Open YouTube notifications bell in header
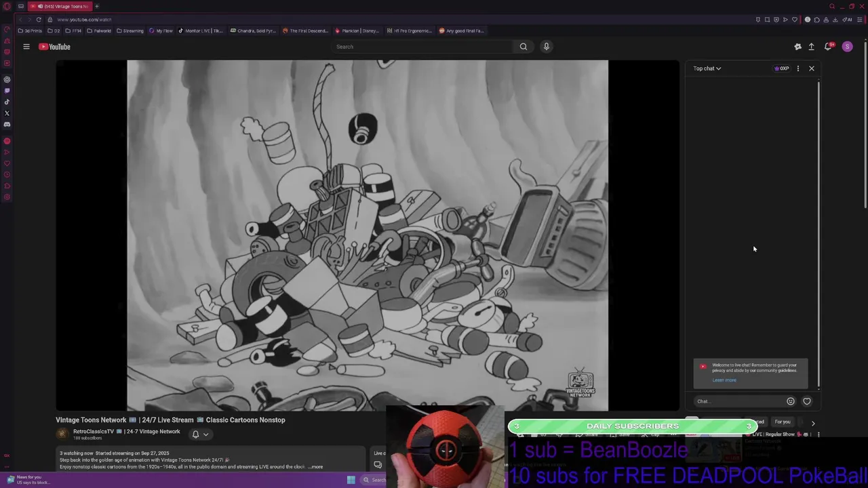 tap(828, 47)
